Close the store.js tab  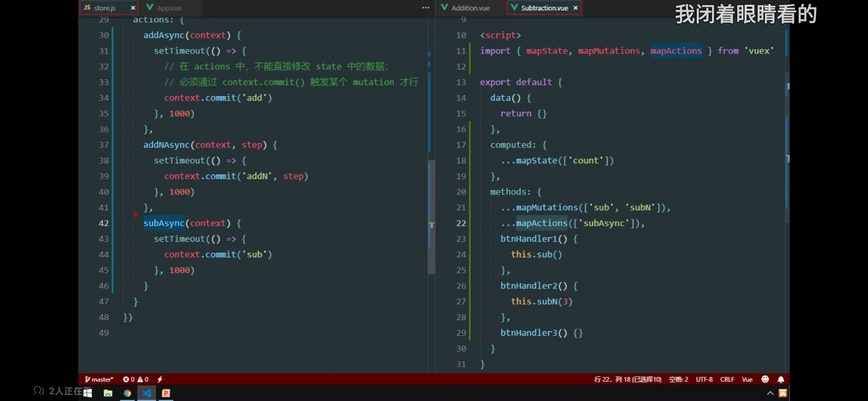133,8
